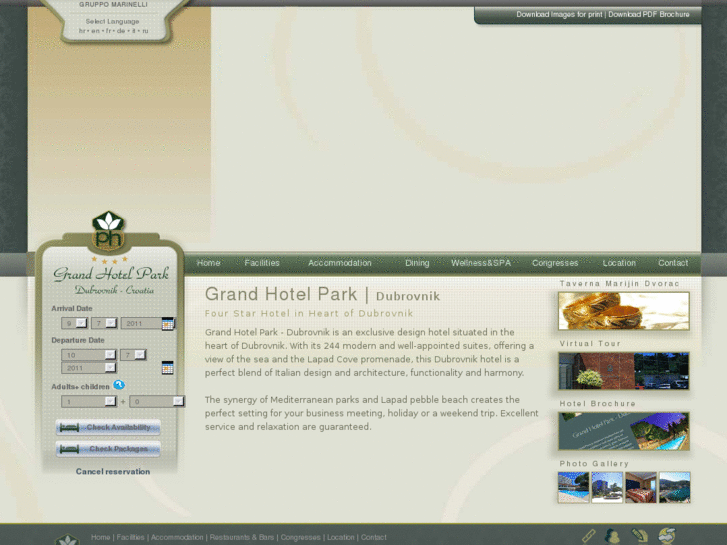This screenshot has width=727, height=545.
Task: Expand the departure year dropdown showing 2011
Action: click(89, 368)
